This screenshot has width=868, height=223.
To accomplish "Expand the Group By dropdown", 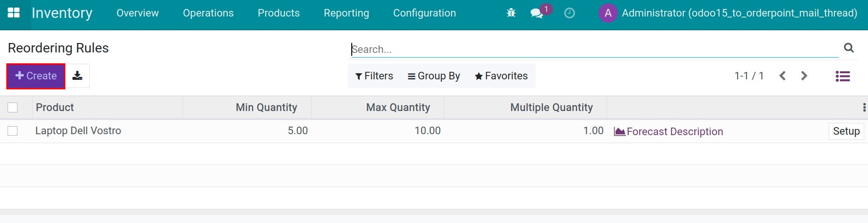I will pos(434,76).
